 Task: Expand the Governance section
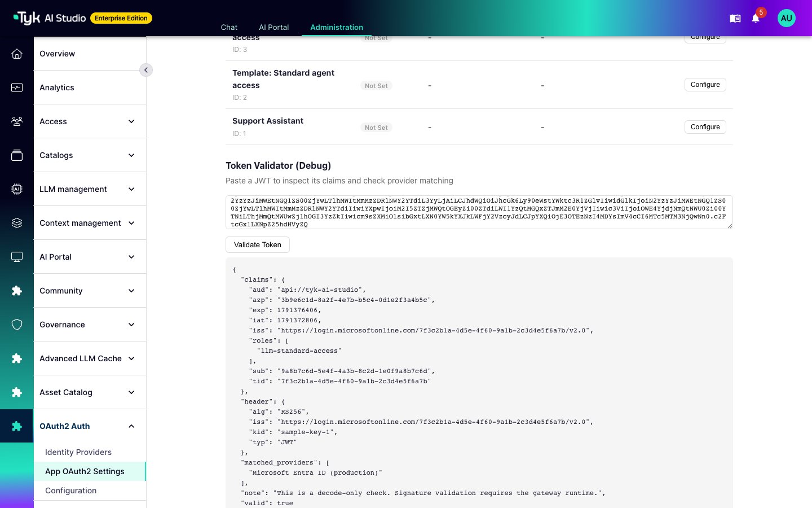click(131, 325)
